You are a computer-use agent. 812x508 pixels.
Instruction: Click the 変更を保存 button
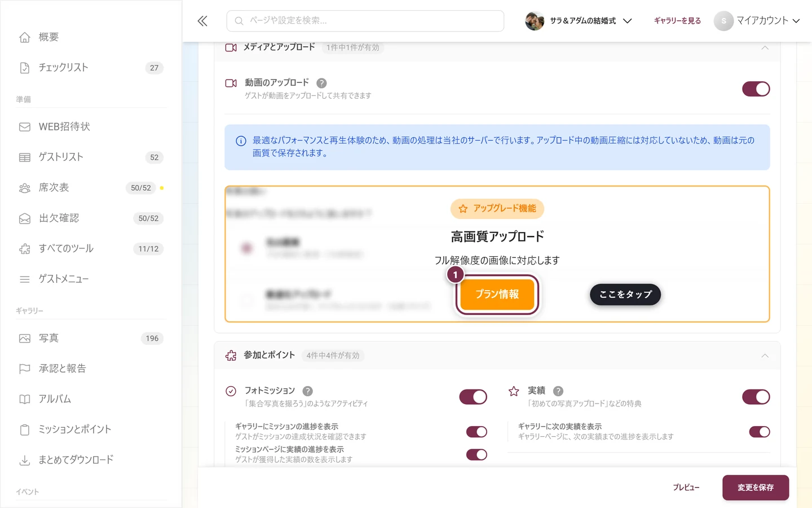tap(756, 488)
